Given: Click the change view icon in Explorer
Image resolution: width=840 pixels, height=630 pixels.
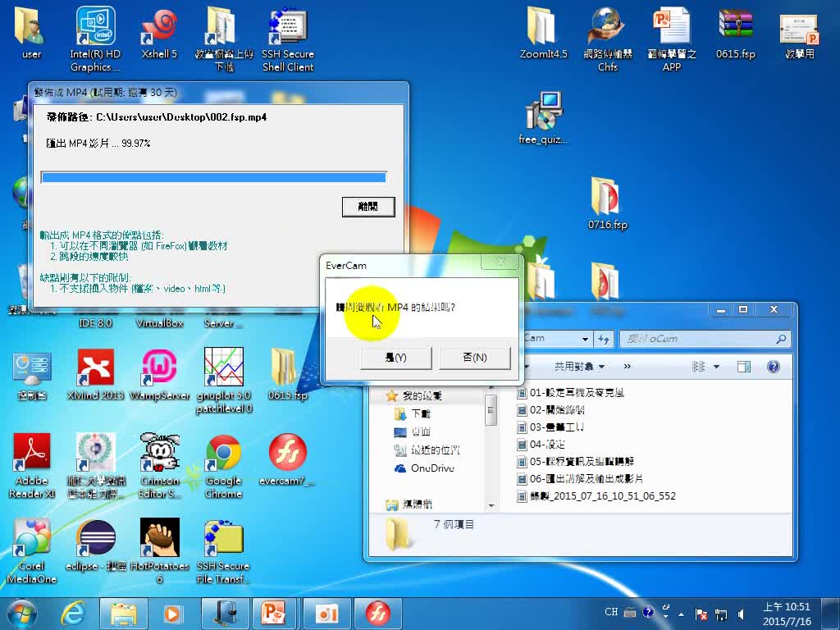Looking at the screenshot, I should pos(699,367).
